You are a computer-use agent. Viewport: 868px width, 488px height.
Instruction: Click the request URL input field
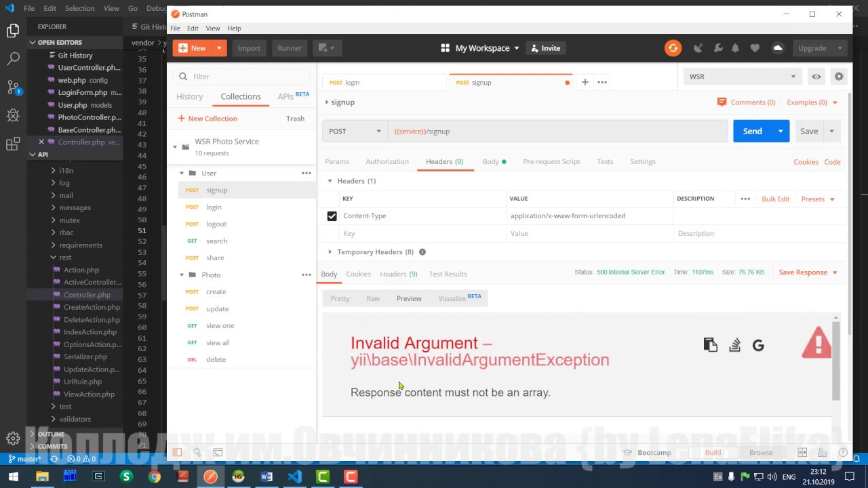[557, 131]
